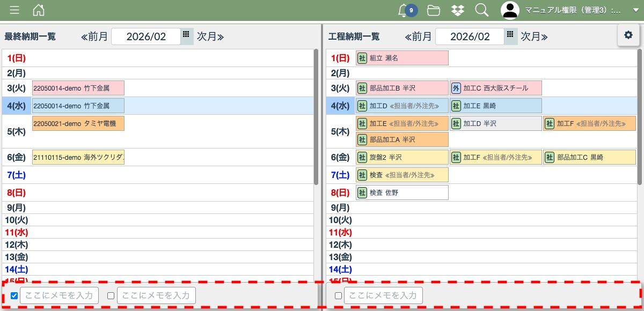Open calendar picker for final deadline list
644x311 pixels.
[186, 35]
